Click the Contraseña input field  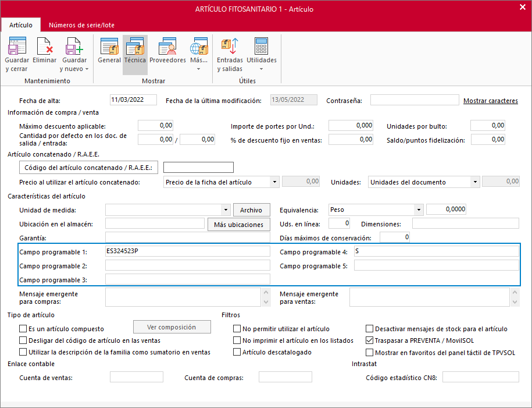click(x=415, y=100)
